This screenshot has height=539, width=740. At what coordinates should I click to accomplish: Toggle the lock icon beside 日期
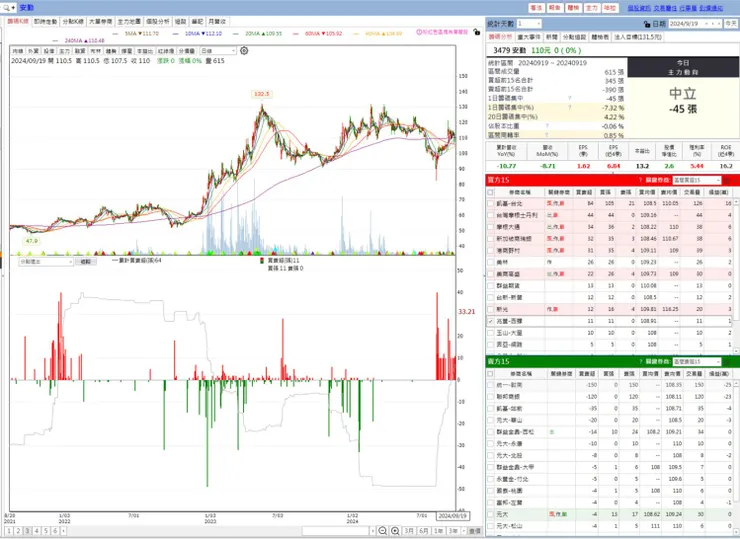coord(647,24)
